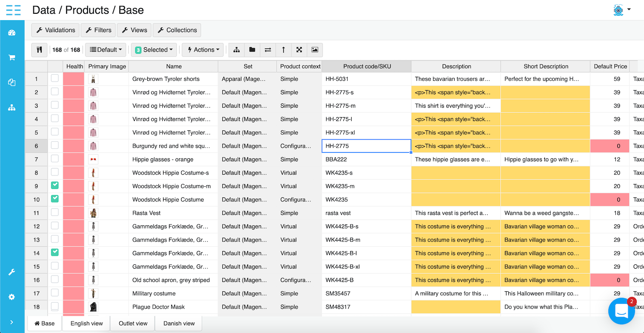Image resolution: width=644 pixels, height=333 pixels.
Task: Open the Validations panel
Action: pos(55,30)
